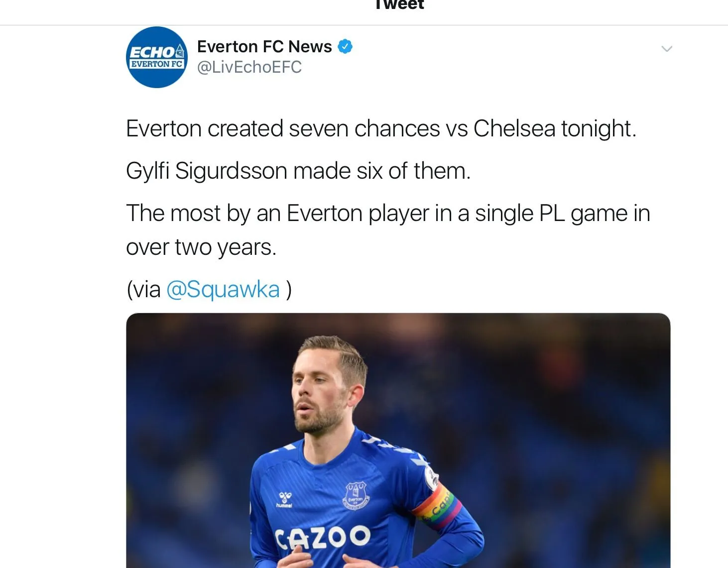This screenshot has height=568, width=728.
Task: Click the ECHO Everton FC profile avatar
Action: pyautogui.click(x=157, y=57)
